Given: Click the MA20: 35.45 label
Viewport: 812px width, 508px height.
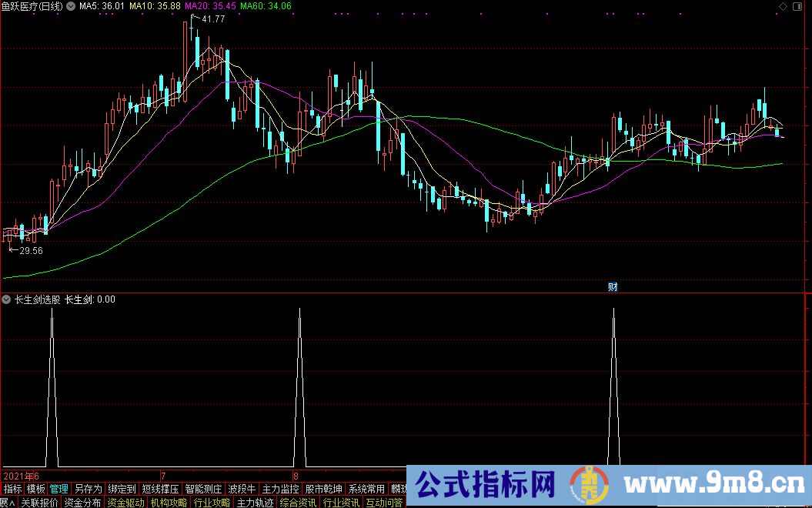Looking at the screenshot, I should click(210, 6).
